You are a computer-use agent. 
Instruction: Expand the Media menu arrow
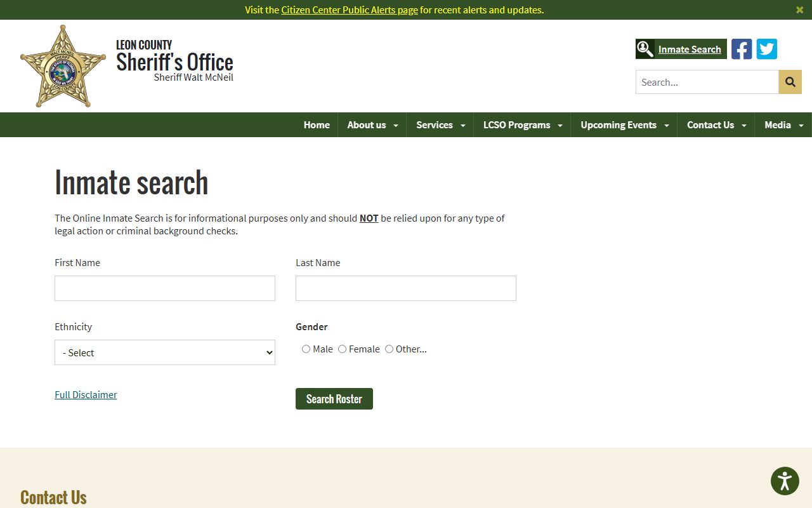[x=801, y=126]
